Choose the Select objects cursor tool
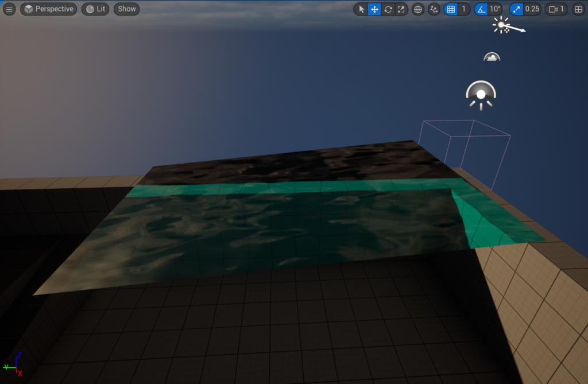 tap(361, 9)
